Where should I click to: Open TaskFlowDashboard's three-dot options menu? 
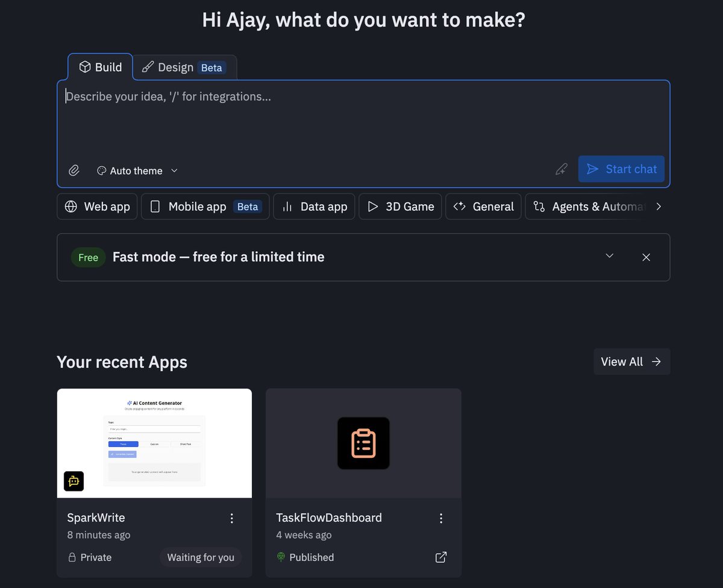pyautogui.click(x=441, y=518)
